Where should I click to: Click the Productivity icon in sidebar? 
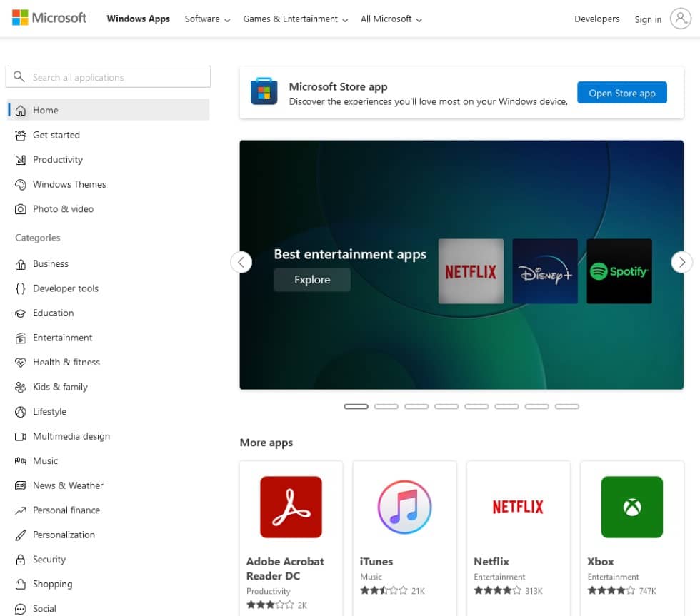tap(21, 160)
